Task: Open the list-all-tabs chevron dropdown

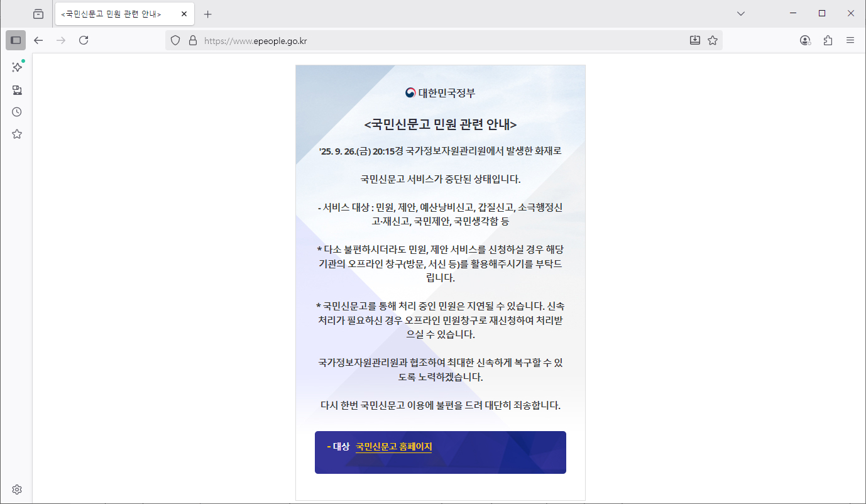Action: pyautogui.click(x=740, y=13)
